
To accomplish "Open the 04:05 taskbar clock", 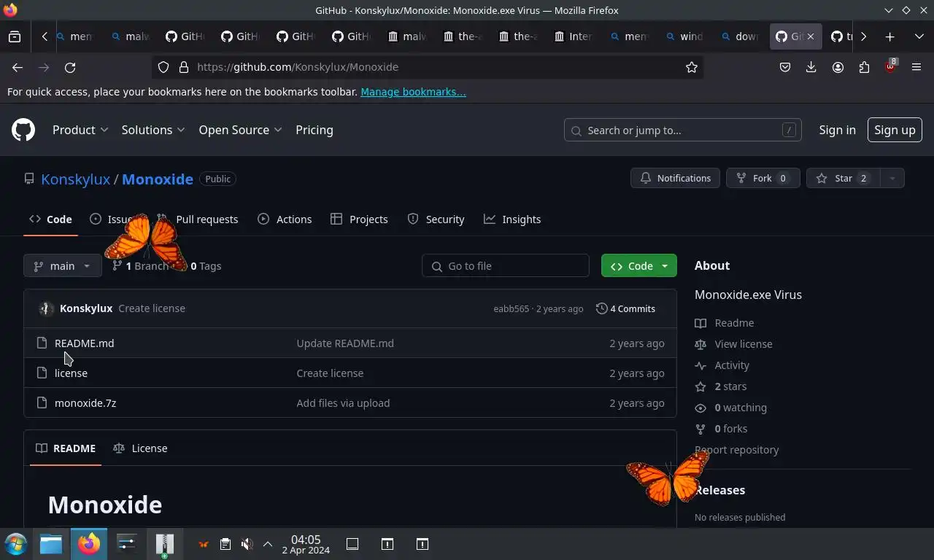I will (x=306, y=544).
